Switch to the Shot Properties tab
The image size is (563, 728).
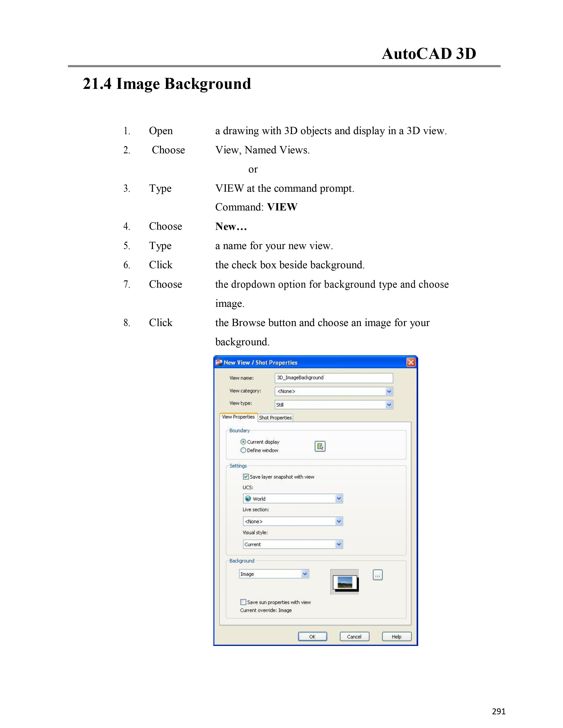(x=275, y=418)
